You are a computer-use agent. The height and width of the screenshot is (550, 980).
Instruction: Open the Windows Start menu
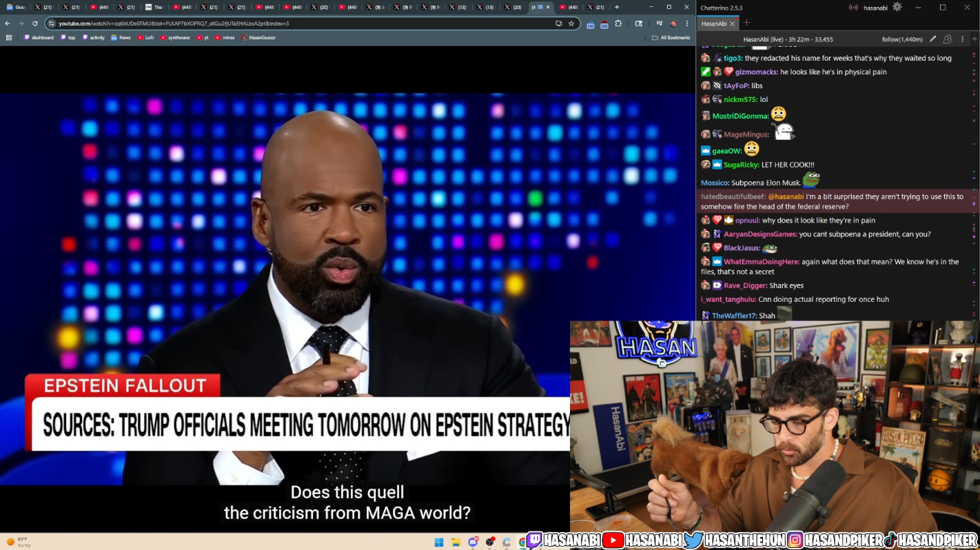(438, 542)
